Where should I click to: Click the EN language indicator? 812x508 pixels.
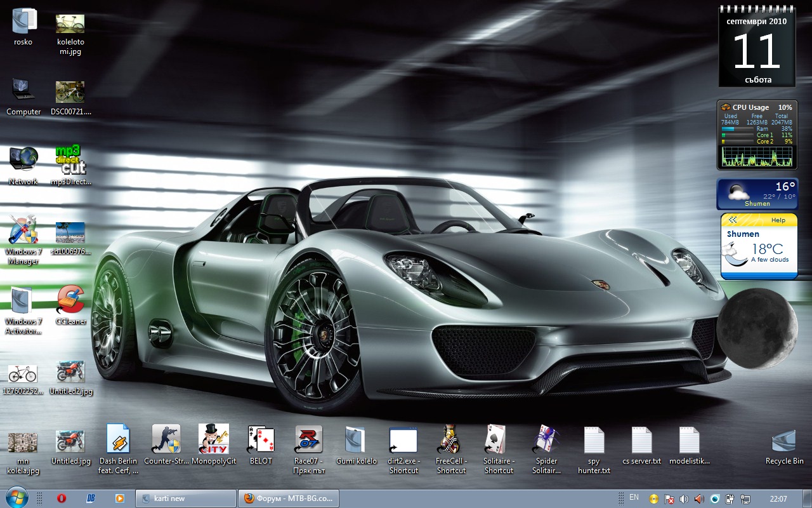coord(634,498)
